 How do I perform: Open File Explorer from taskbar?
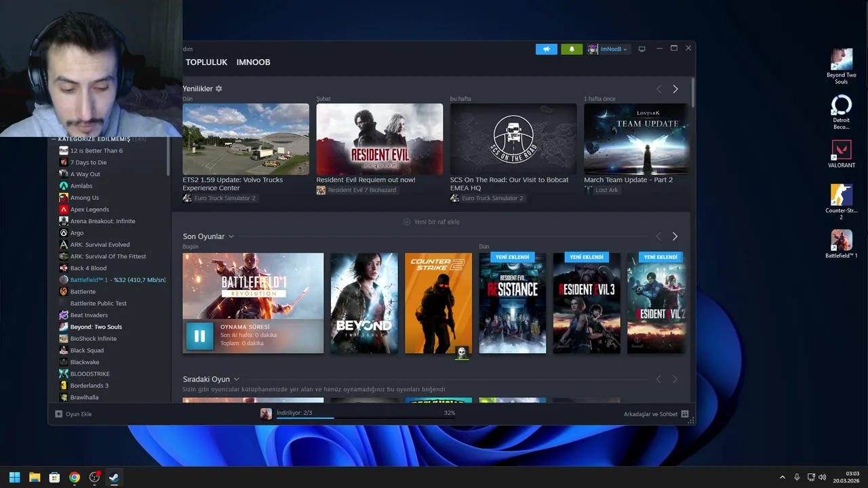click(35, 477)
